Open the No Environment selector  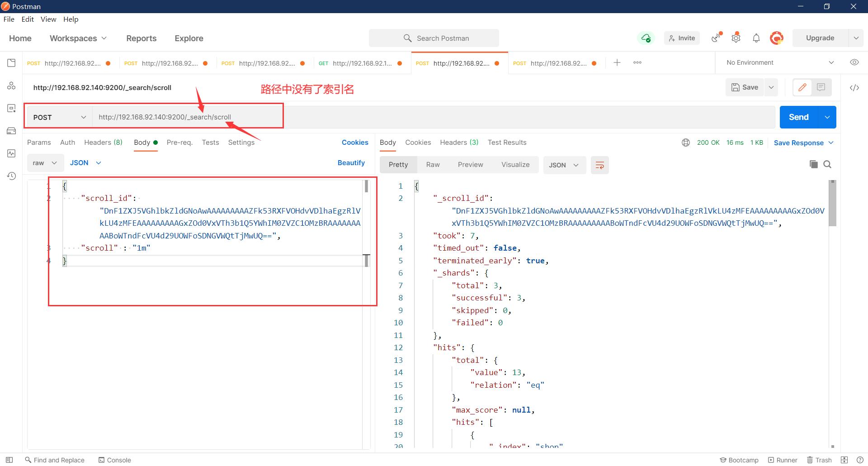[x=780, y=62]
